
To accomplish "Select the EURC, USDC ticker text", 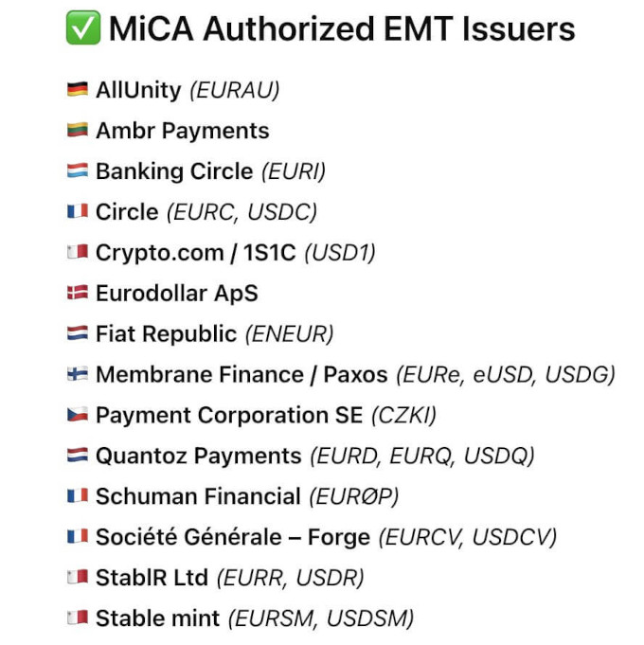I will point(241,213).
